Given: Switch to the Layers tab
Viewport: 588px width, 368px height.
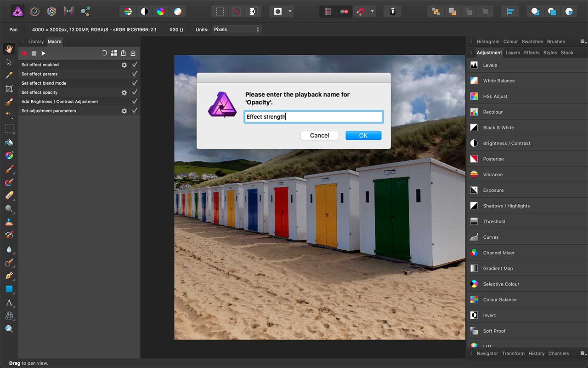Looking at the screenshot, I should [513, 52].
